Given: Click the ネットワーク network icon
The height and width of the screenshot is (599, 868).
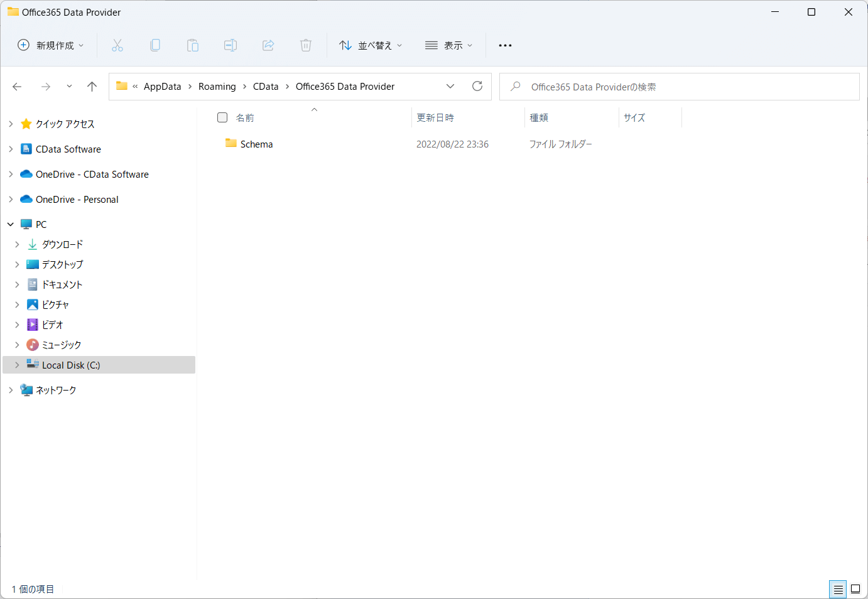Looking at the screenshot, I should coord(26,390).
